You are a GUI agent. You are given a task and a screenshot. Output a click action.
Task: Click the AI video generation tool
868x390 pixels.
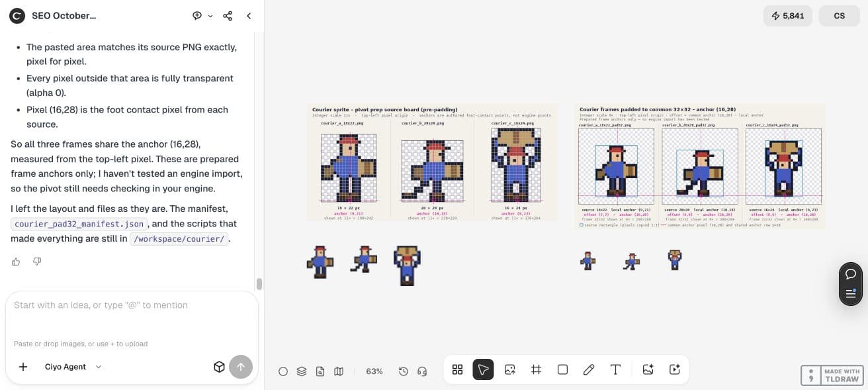pyautogui.click(x=675, y=369)
